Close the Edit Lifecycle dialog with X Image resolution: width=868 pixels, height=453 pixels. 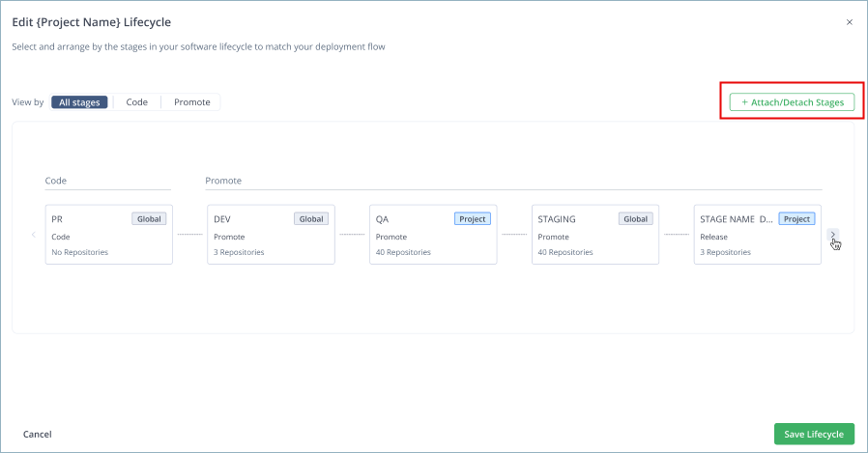[x=850, y=22]
